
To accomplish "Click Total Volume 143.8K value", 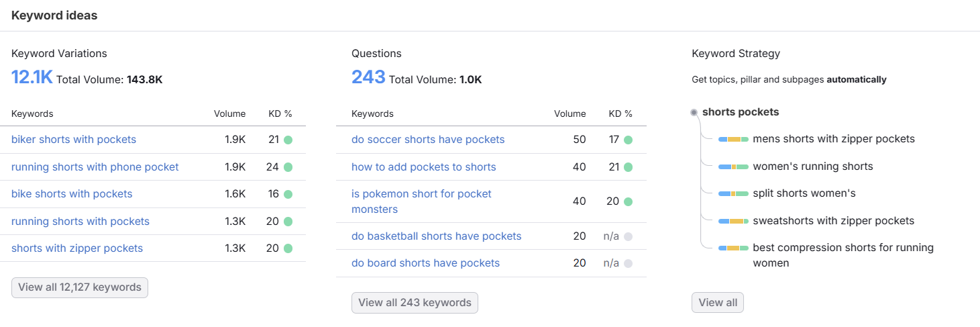I will (x=145, y=79).
